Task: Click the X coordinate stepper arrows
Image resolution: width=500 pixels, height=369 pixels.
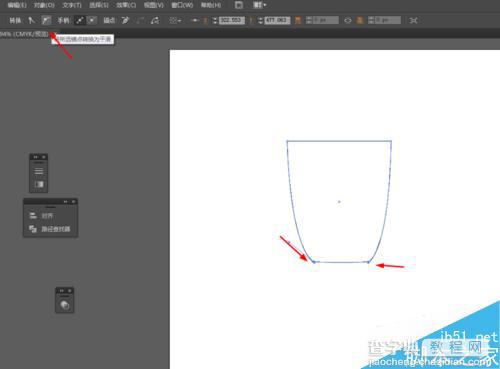Action: 215,21
